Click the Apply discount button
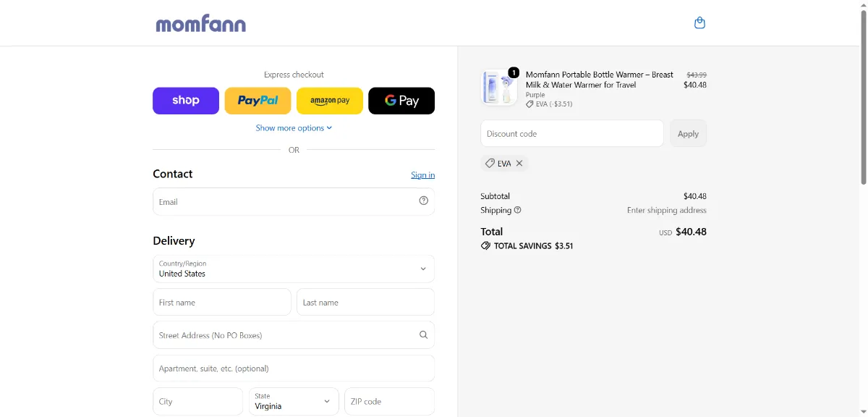868x417 pixels. point(688,133)
